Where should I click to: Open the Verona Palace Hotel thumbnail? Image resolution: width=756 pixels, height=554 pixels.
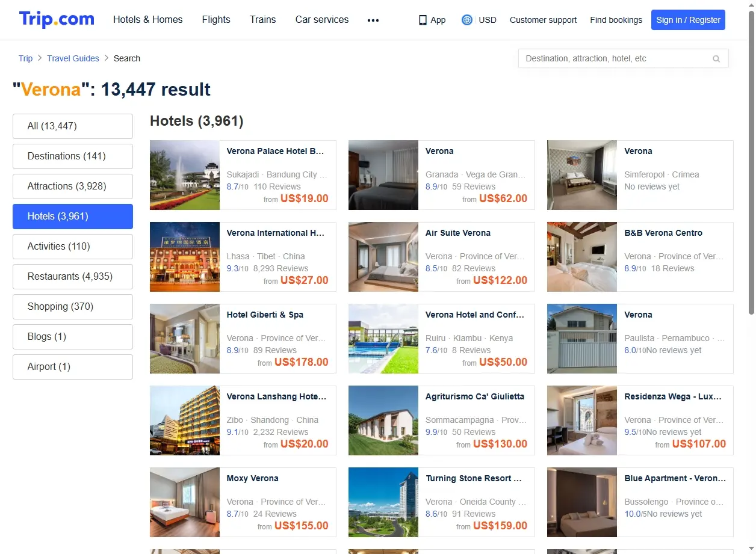point(185,175)
